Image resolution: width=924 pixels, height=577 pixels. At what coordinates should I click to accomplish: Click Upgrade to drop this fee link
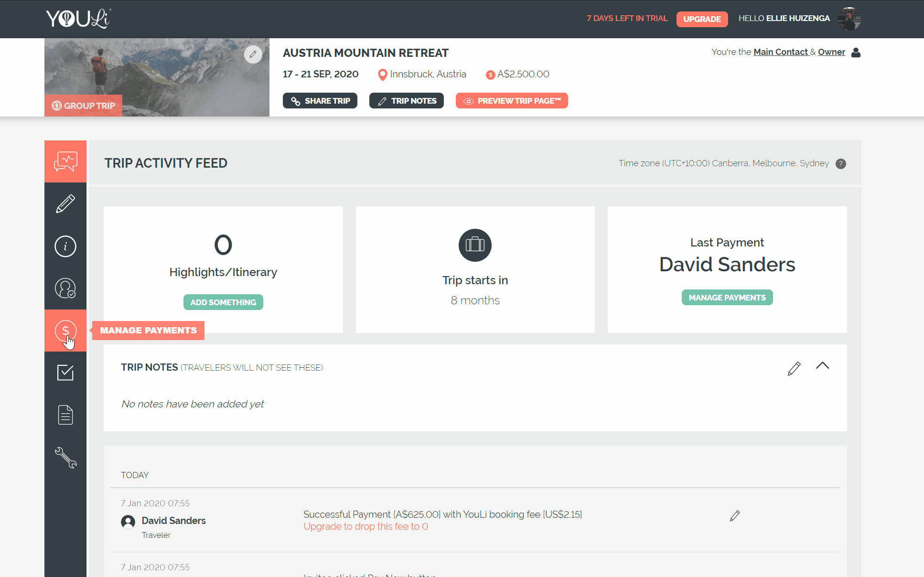tap(366, 526)
